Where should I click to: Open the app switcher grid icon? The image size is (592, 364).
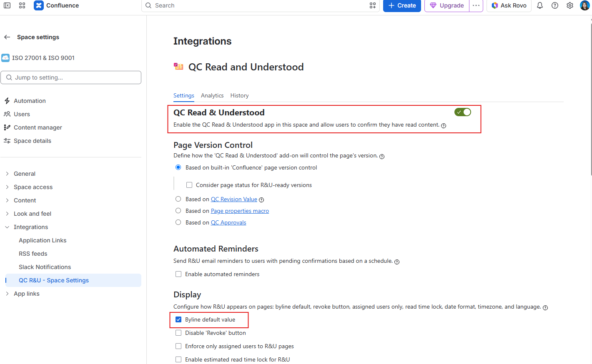click(22, 5)
